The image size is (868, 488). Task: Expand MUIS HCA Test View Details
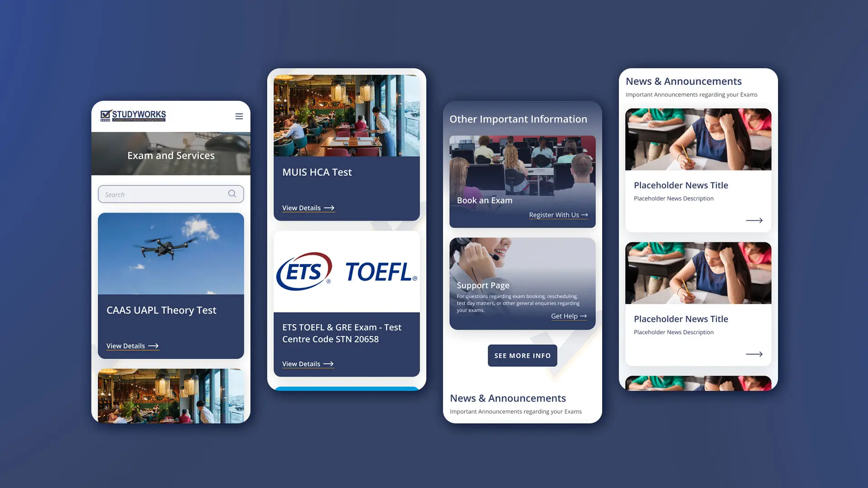[x=307, y=207]
